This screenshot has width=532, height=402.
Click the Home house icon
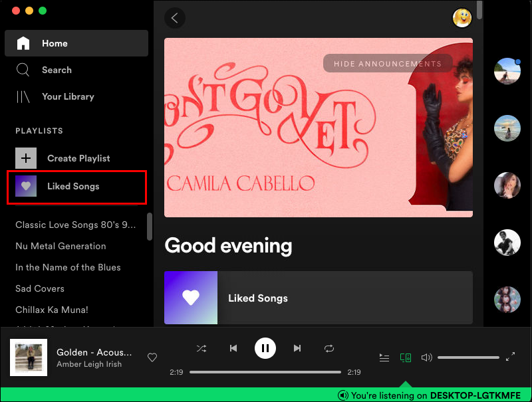coord(23,43)
